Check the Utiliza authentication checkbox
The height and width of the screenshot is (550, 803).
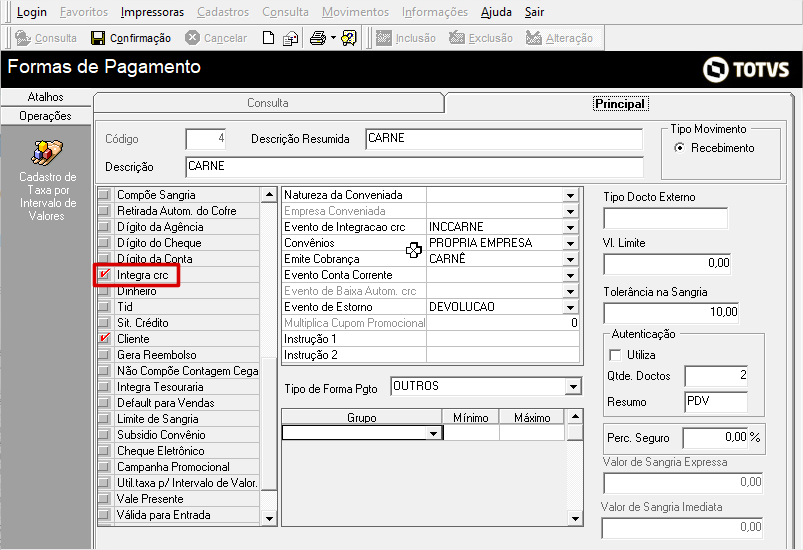tap(615, 355)
